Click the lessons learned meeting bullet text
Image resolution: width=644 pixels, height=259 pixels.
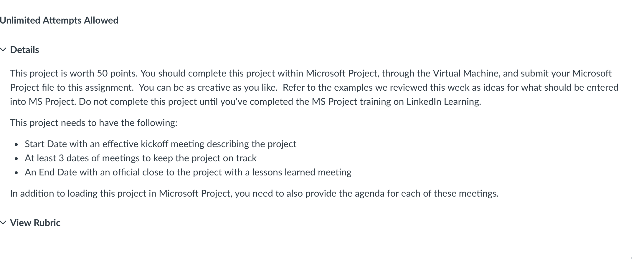click(x=188, y=172)
